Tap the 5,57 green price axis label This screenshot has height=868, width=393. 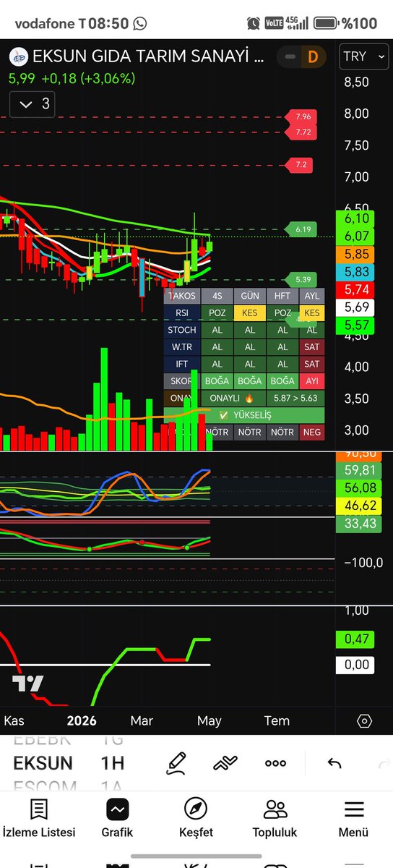357,325
